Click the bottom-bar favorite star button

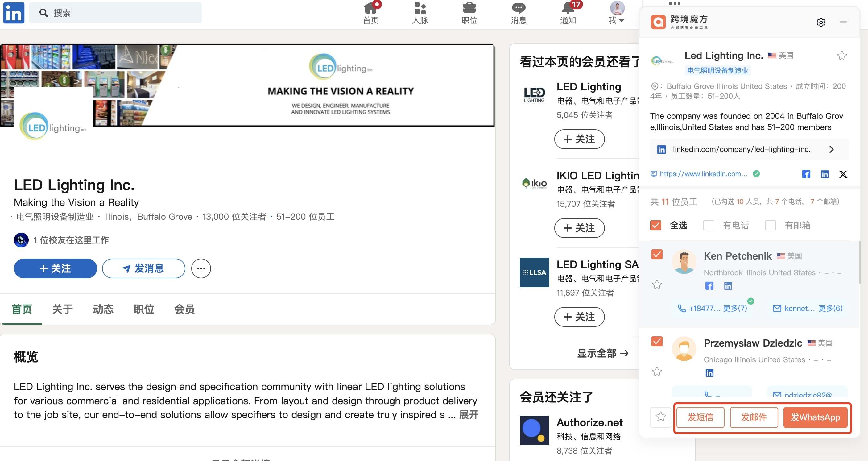click(660, 417)
